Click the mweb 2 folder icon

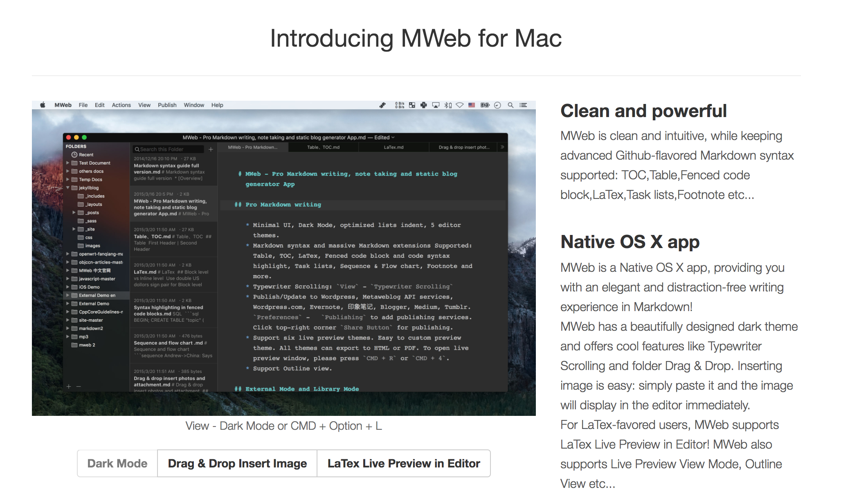click(x=74, y=345)
